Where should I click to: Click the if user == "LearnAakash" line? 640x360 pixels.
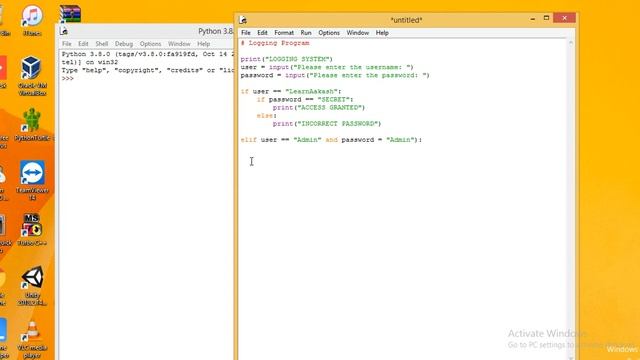pyautogui.click(x=291, y=91)
